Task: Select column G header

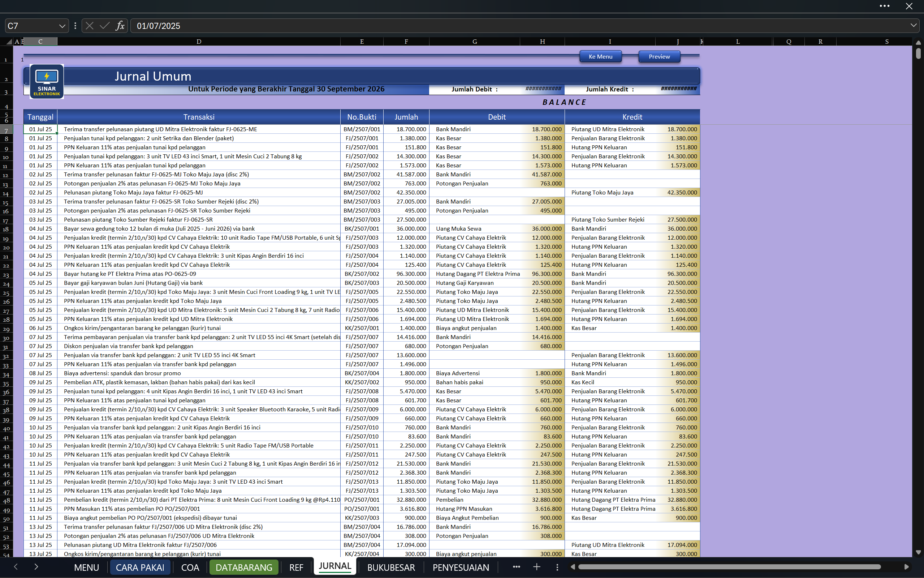Action: click(x=474, y=42)
